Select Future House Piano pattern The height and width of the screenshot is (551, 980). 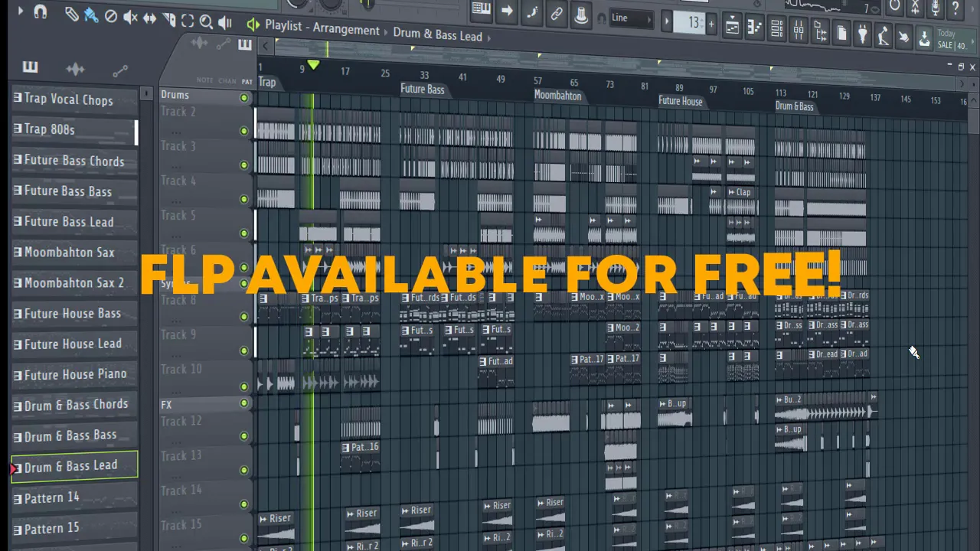pyautogui.click(x=75, y=373)
